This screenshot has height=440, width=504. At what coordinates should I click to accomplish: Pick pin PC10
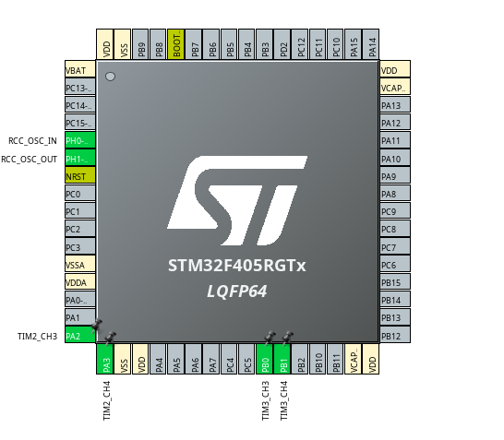point(336,44)
